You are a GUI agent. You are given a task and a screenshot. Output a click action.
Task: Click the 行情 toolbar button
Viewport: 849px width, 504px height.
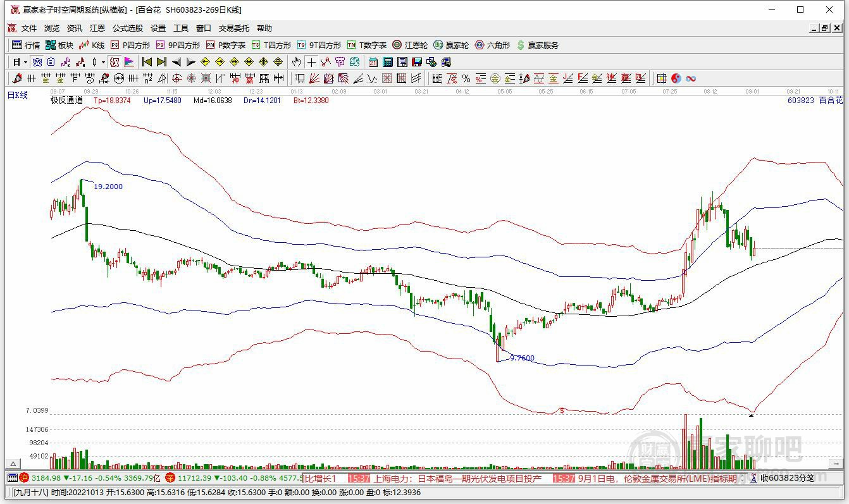click(26, 45)
